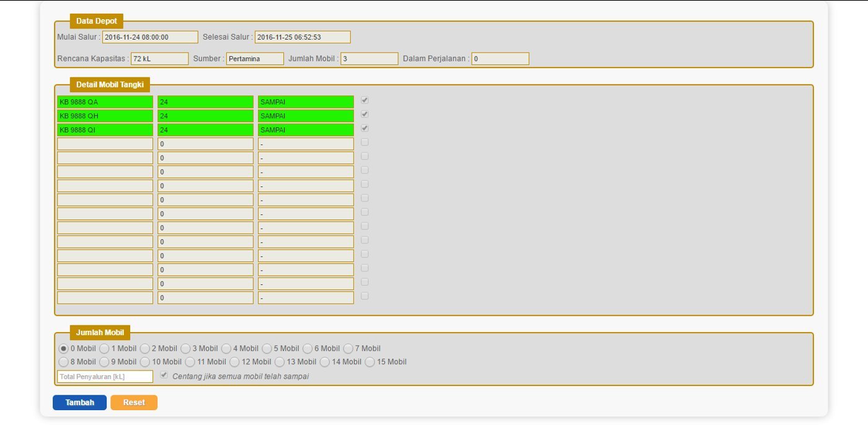Click the KB 9888 QI plate number field
This screenshot has width=868, height=425.
pyautogui.click(x=105, y=130)
